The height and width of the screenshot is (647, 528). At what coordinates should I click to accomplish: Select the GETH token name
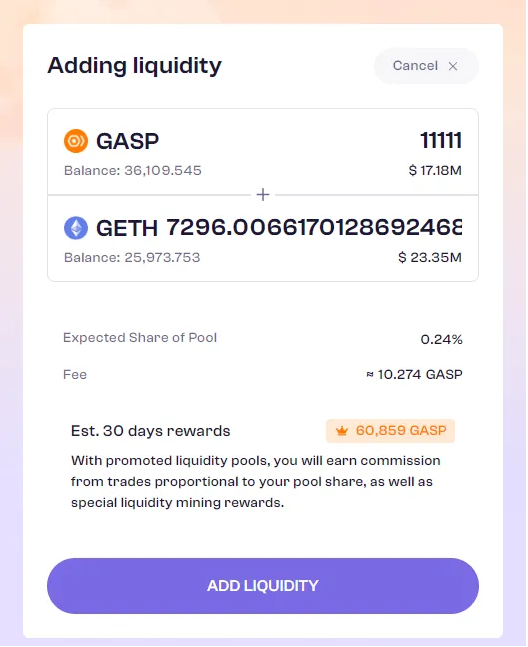(x=127, y=228)
